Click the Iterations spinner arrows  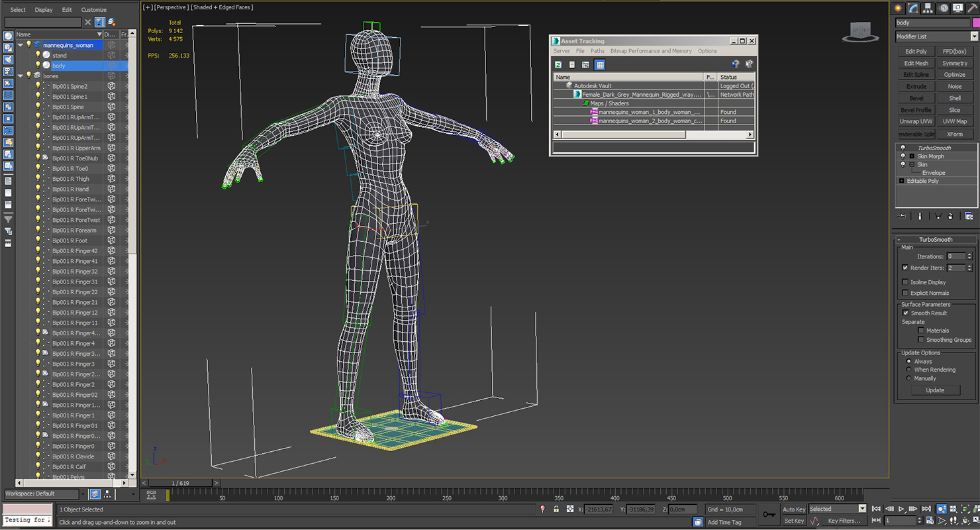point(969,256)
